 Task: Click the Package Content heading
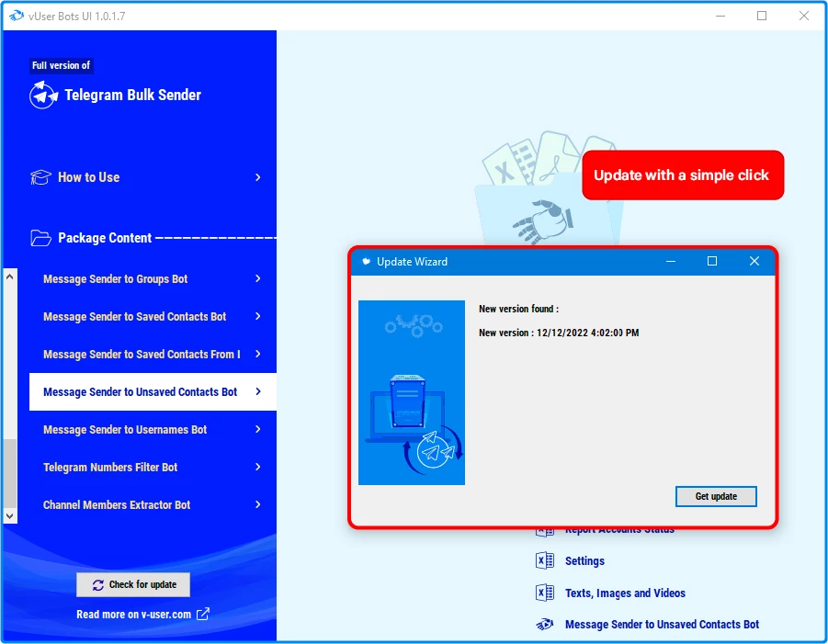tap(105, 238)
